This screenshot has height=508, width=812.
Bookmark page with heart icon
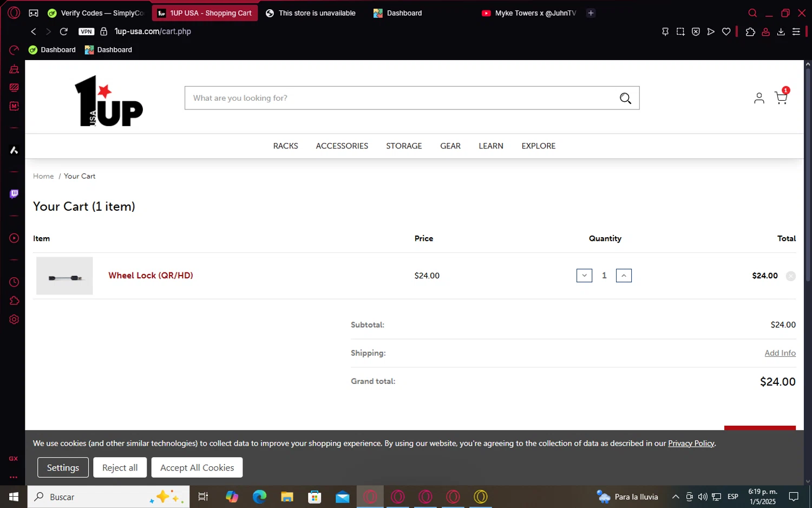point(726,32)
